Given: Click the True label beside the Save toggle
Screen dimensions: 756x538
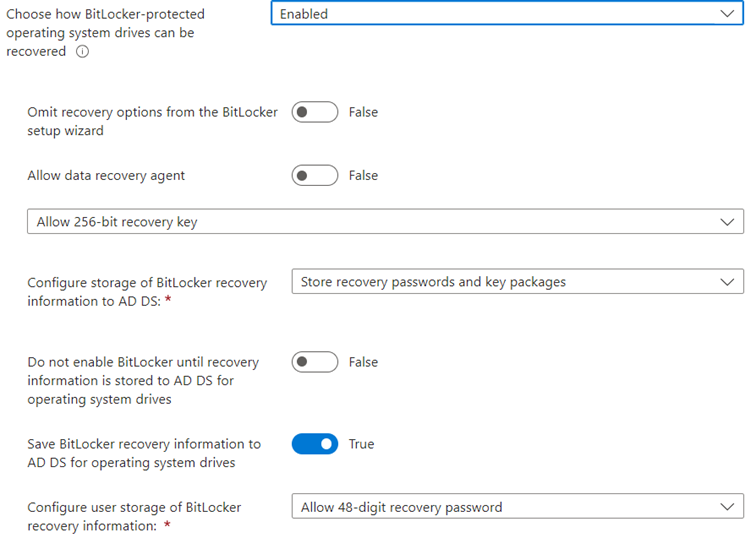Looking at the screenshot, I should click(361, 444).
